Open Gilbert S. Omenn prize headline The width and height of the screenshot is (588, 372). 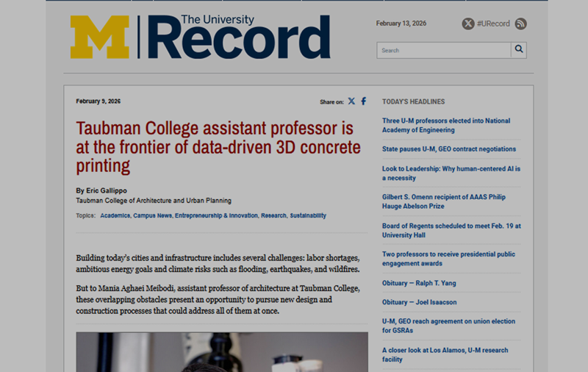pyautogui.click(x=443, y=201)
